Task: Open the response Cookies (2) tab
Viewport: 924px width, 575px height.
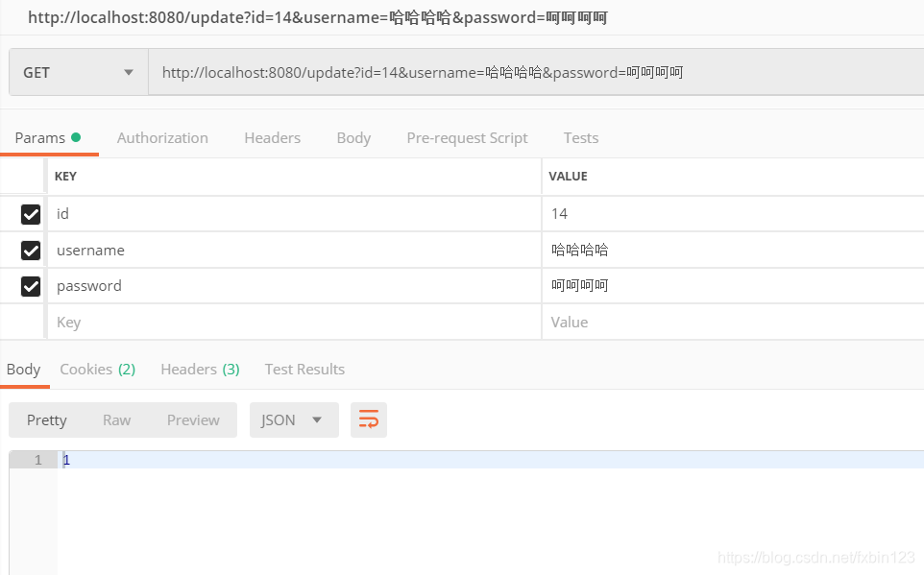Action: [x=98, y=370]
